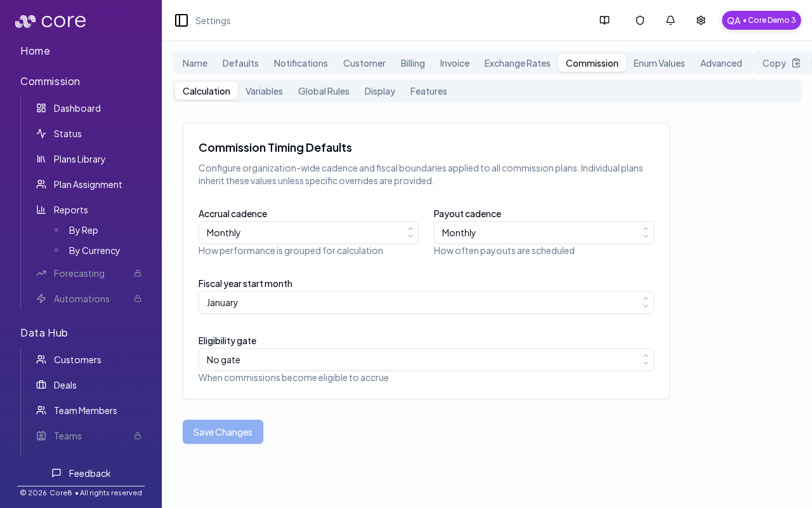Go to the Invoice tab

tap(455, 63)
